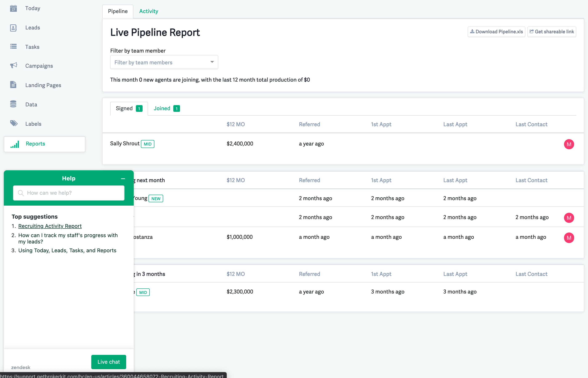Select the Joined tab
588x378 pixels.
coord(167,108)
